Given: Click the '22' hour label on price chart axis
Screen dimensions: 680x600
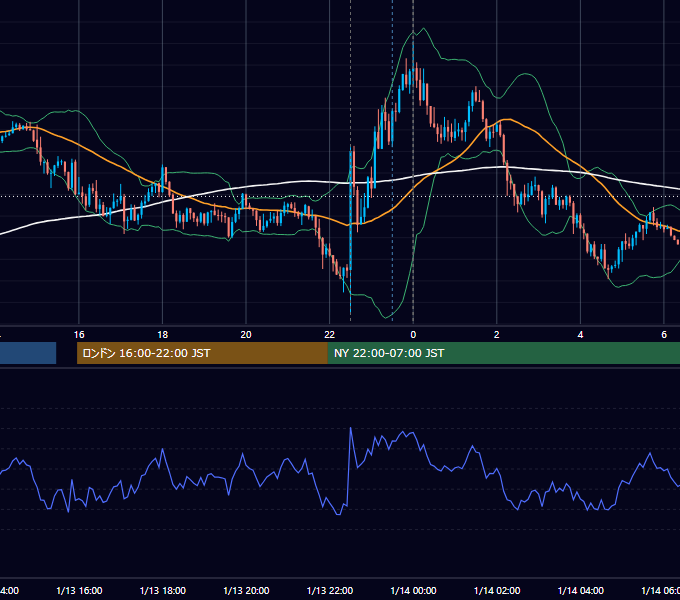Looking at the screenshot, I should pos(330,334).
